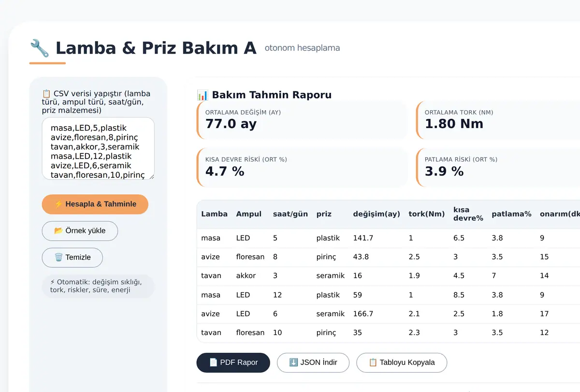Image resolution: width=580 pixels, height=392 pixels.
Task: Click the kısa devre value 8.5
Action: [x=459, y=295]
